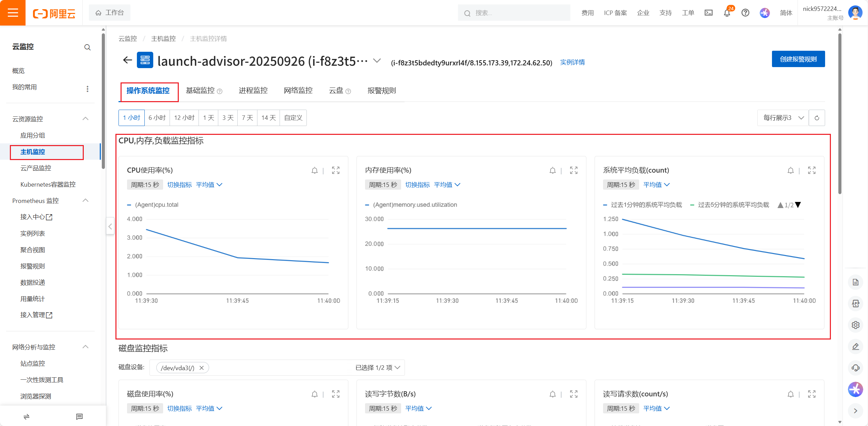The width and height of the screenshot is (868, 426).
Task: Switch to the 进程监控 tab
Action: [x=253, y=91]
